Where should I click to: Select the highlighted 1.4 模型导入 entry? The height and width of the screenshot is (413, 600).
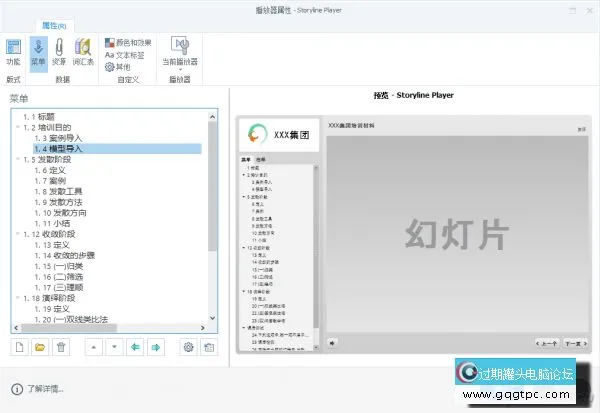(x=117, y=149)
